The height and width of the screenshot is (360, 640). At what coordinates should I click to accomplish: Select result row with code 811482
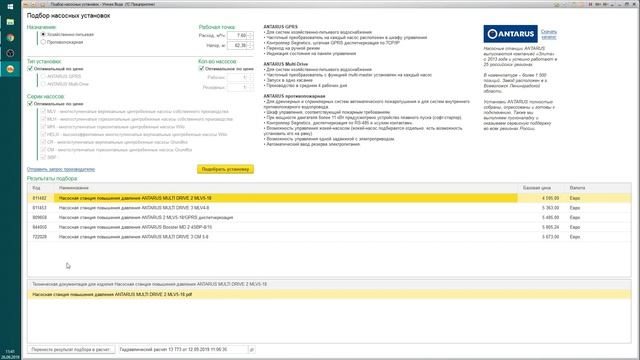(x=329, y=198)
